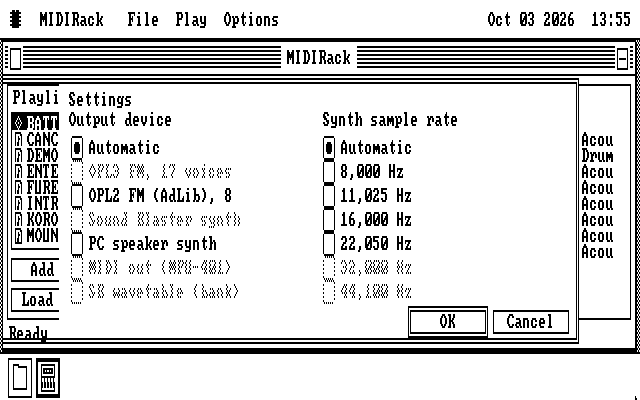Select Automatic synth sample rate
640x400 pixels.
[x=367, y=148]
